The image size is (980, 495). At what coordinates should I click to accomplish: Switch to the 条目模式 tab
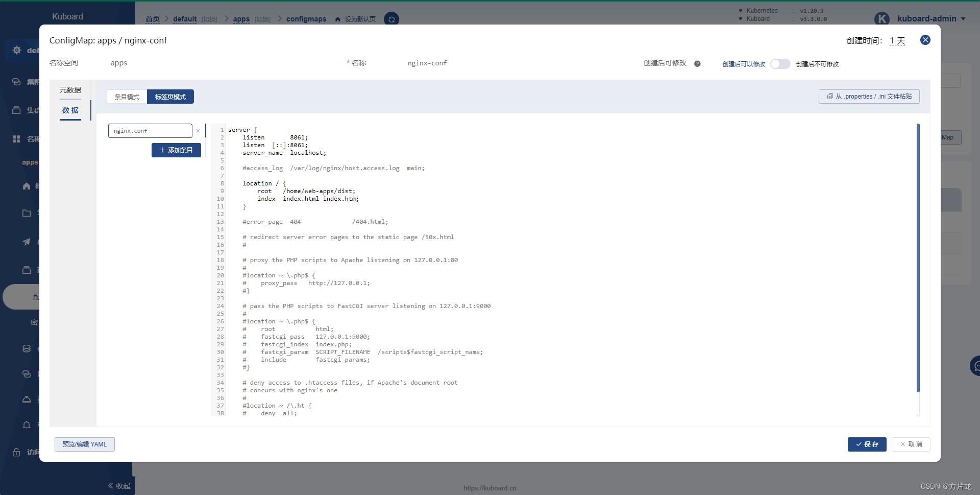point(126,97)
